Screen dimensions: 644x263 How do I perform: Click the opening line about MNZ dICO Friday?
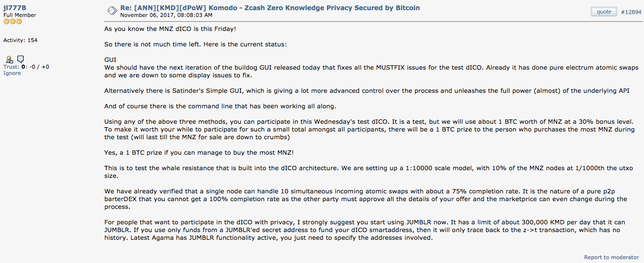(170, 29)
